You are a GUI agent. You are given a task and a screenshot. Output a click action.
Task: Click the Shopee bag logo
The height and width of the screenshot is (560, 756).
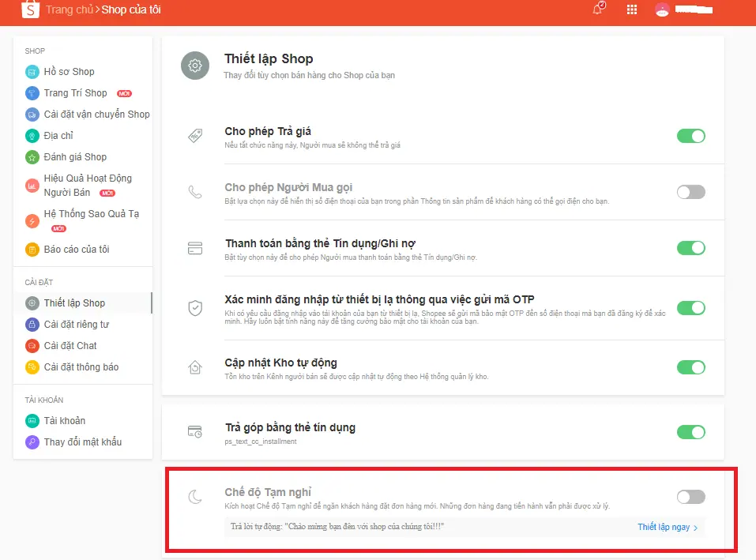click(30, 9)
